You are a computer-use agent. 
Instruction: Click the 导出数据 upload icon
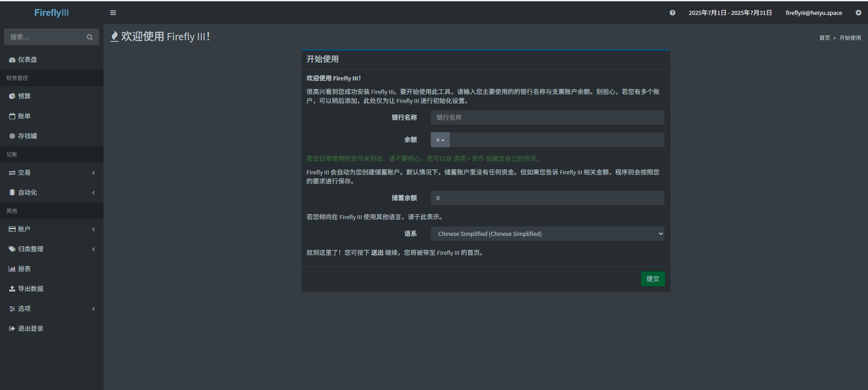click(x=12, y=289)
